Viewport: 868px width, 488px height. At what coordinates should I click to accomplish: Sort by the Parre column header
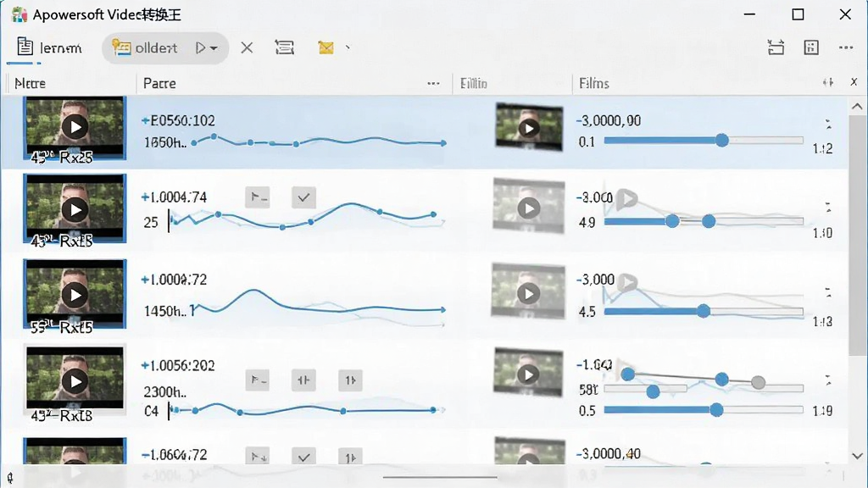pyautogui.click(x=159, y=84)
